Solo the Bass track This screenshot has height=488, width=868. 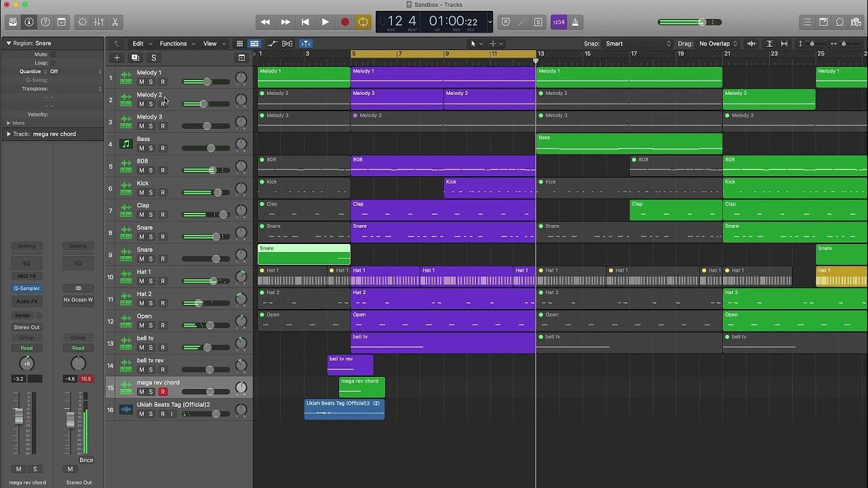[151, 148]
